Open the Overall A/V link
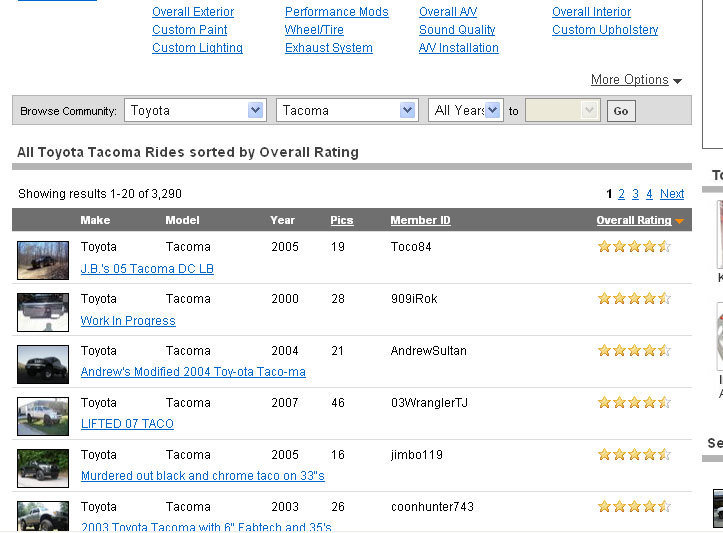This screenshot has width=723, height=533. click(448, 12)
